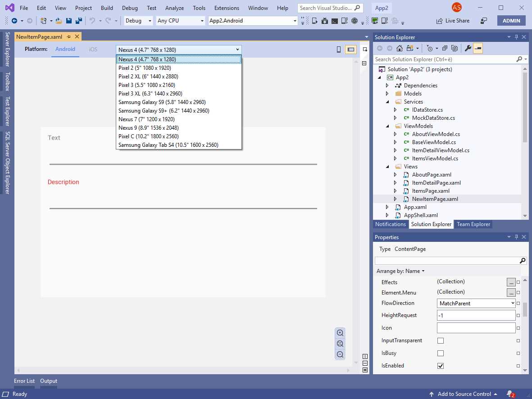Open a new project via the New Project icon
Image resolution: width=532 pixels, height=399 pixels.
coord(44,20)
